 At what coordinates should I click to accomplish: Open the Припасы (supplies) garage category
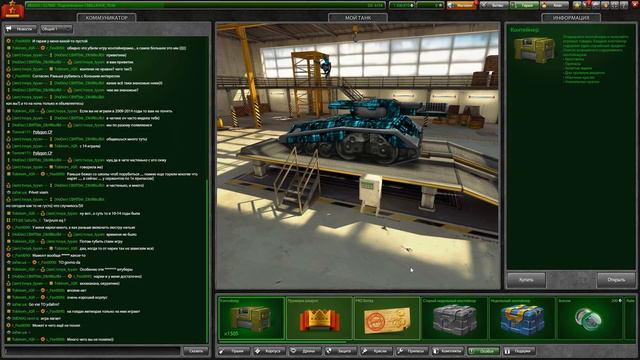(412, 351)
